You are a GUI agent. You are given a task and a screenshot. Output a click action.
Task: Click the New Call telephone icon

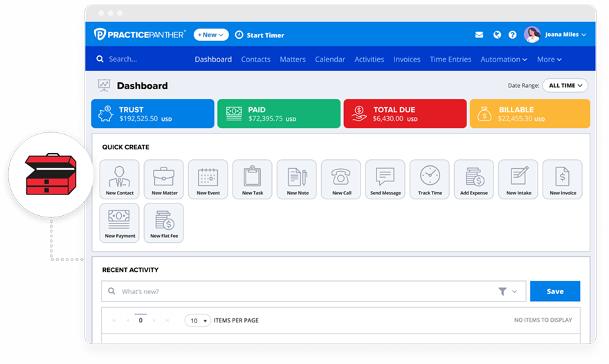tap(341, 179)
